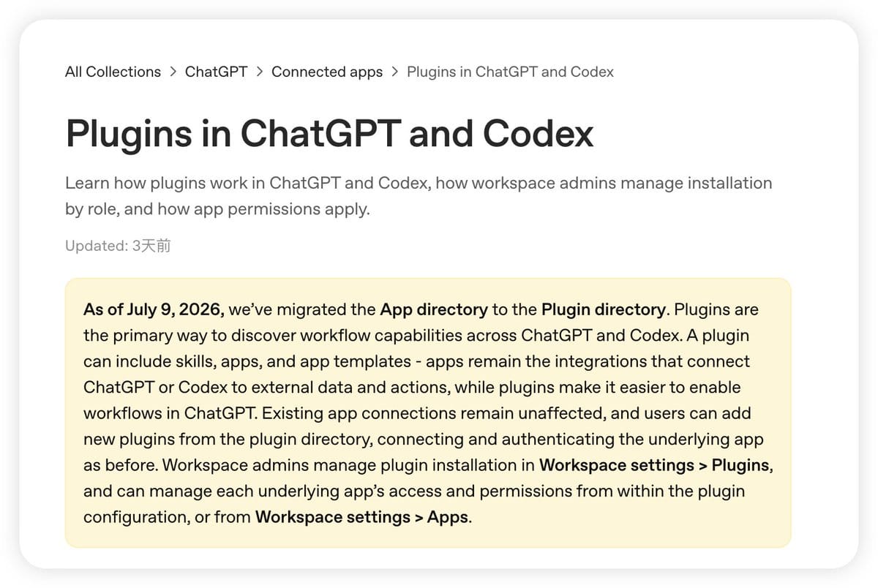Screen dimensions: 878x588
Task: Open the All Collections breadcrumb link
Action: [113, 72]
